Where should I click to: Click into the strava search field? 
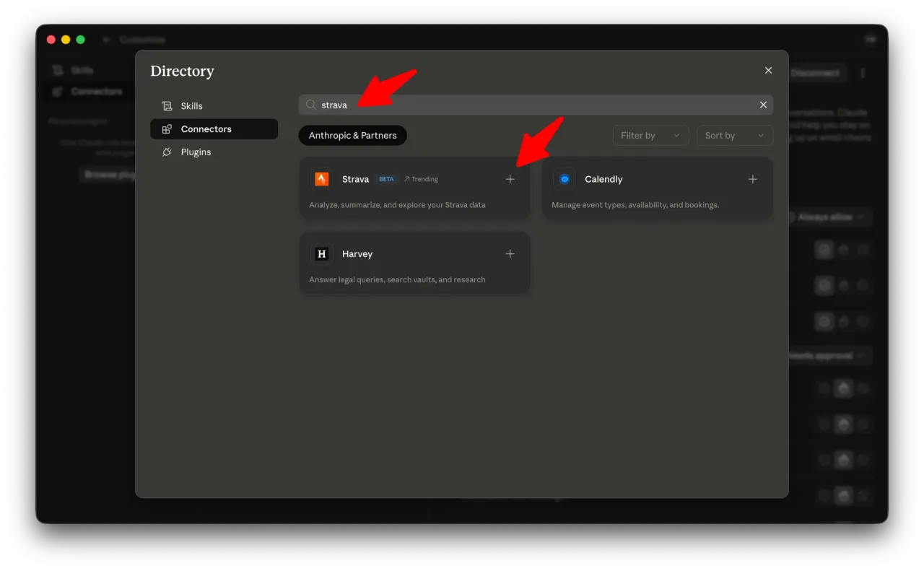click(x=536, y=105)
